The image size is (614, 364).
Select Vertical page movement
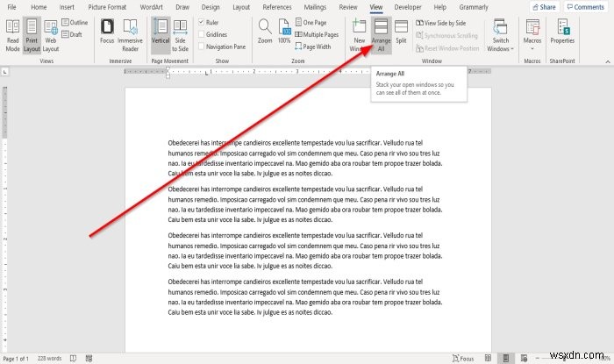tap(161, 36)
